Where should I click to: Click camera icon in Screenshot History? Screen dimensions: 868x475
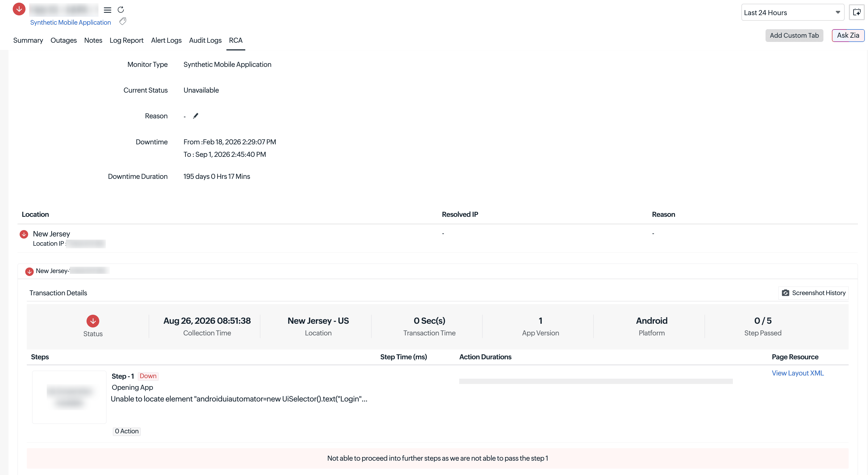786,293
